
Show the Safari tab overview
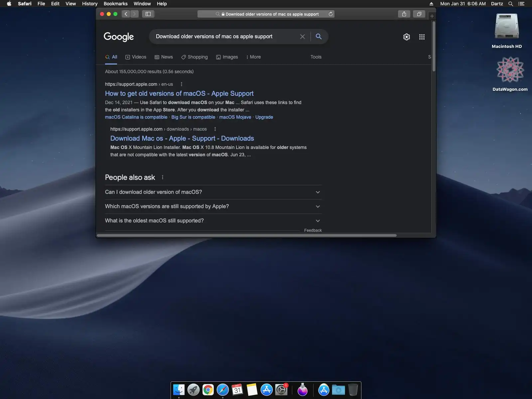point(419,14)
